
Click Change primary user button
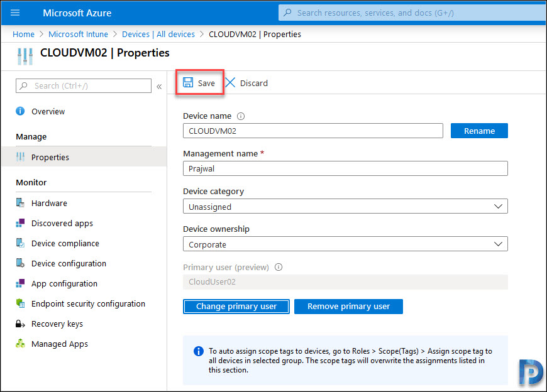click(236, 307)
